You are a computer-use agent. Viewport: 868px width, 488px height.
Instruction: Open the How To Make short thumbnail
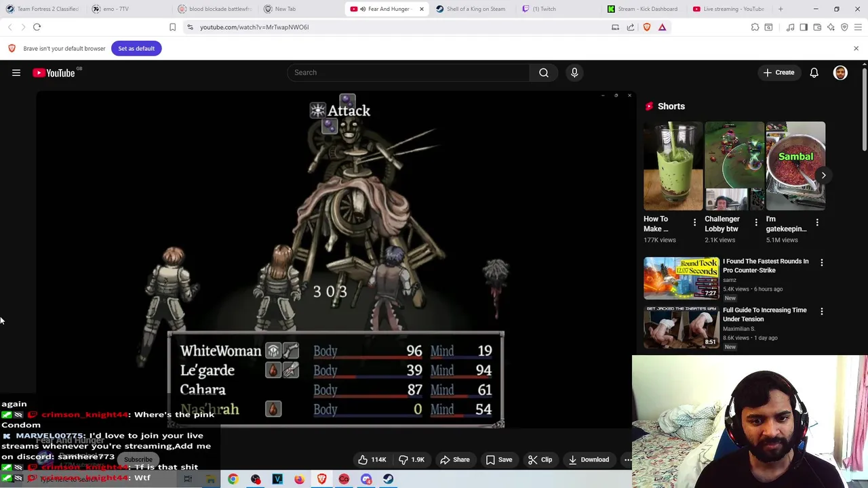[x=673, y=166]
